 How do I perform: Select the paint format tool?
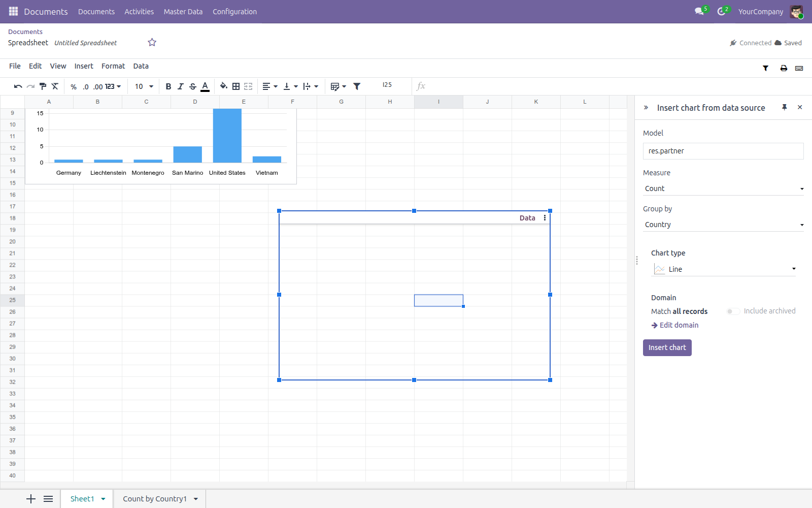[x=43, y=86]
